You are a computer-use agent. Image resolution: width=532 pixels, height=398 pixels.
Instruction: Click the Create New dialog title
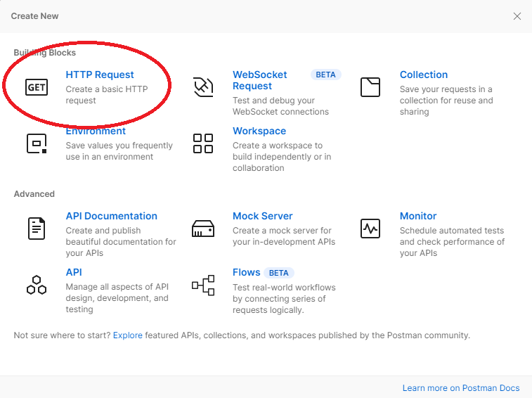coord(34,16)
